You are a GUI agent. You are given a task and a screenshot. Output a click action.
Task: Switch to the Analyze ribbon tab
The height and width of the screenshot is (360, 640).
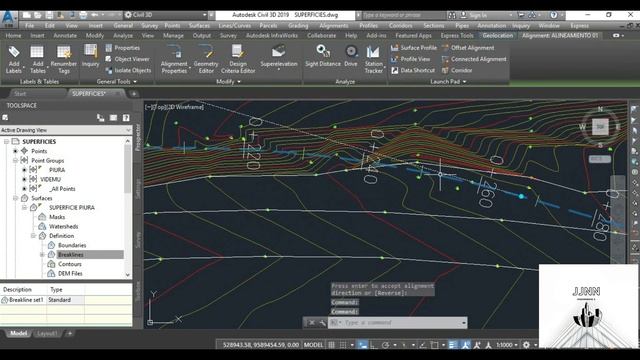pos(122,36)
